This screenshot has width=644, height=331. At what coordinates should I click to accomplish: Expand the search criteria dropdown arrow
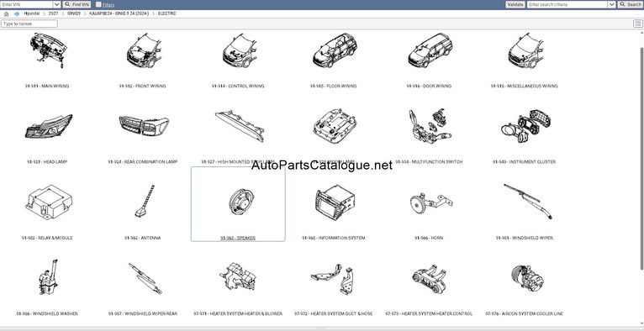pos(611,4)
